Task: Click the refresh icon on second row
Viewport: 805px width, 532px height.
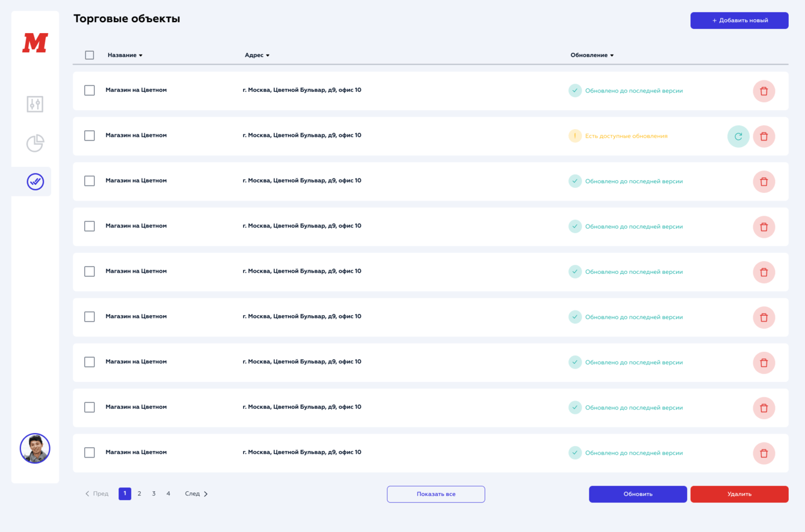Action: point(738,136)
